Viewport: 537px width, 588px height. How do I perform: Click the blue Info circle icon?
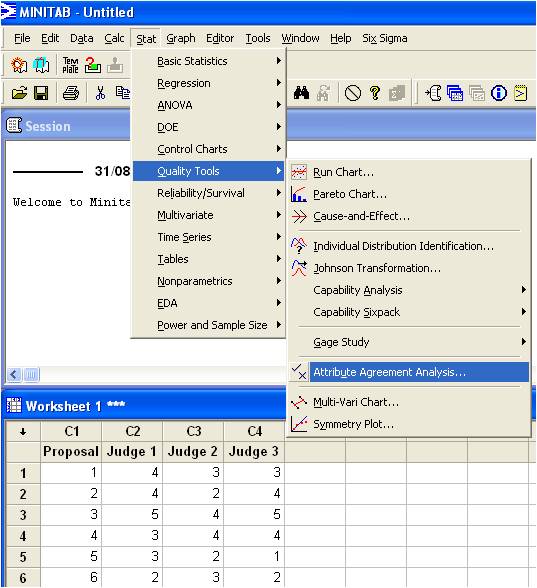tap(499, 93)
